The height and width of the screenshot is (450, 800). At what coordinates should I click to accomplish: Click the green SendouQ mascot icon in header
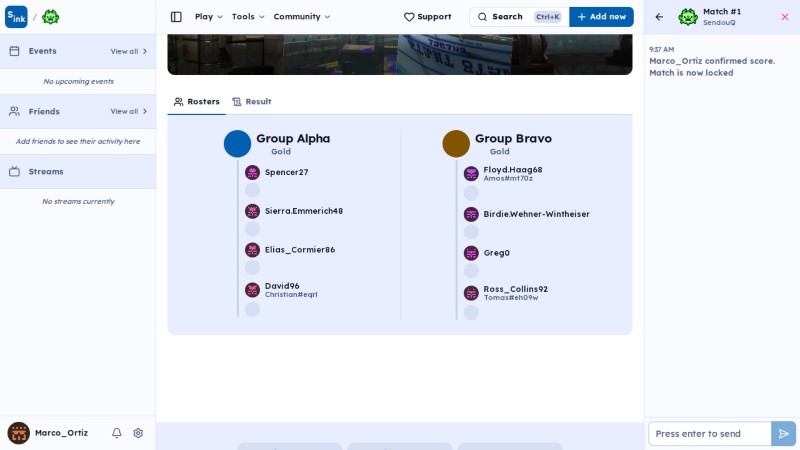(x=51, y=17)
